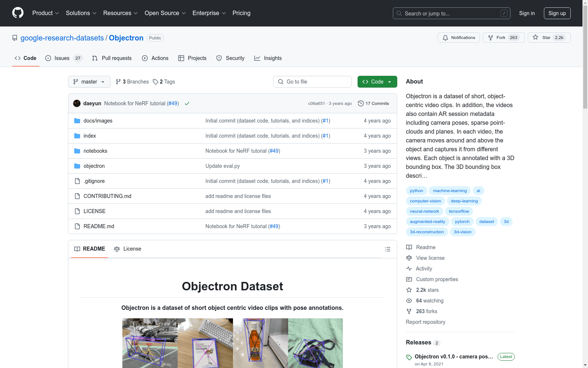Click the augmented-reality topic tag
Screen dimensions: 588x368
point(427,222)
